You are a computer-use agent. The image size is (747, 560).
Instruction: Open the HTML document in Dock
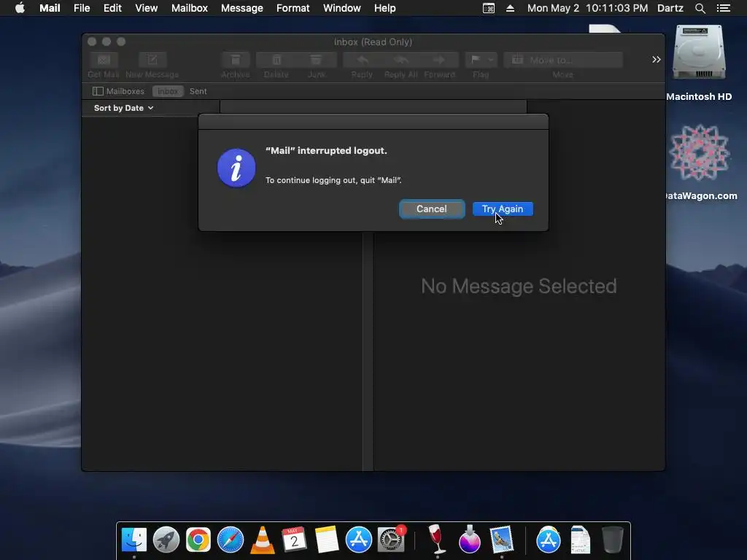click(x=580, y=540)
